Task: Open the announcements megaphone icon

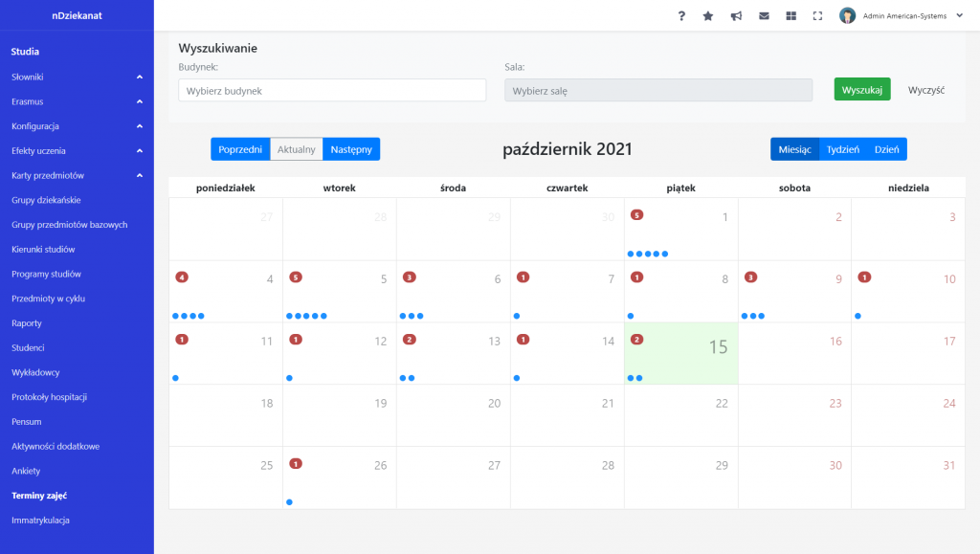Action: [x=736, y=15]
